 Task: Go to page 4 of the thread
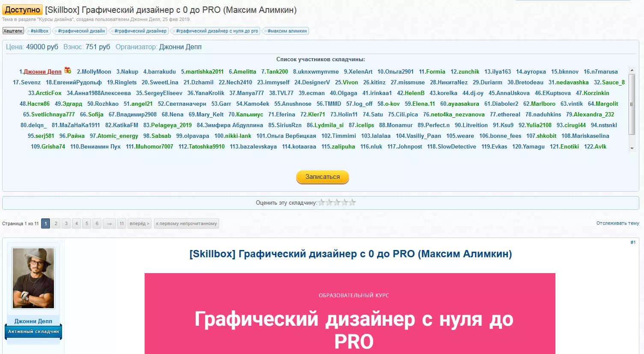tap(77, 223)
